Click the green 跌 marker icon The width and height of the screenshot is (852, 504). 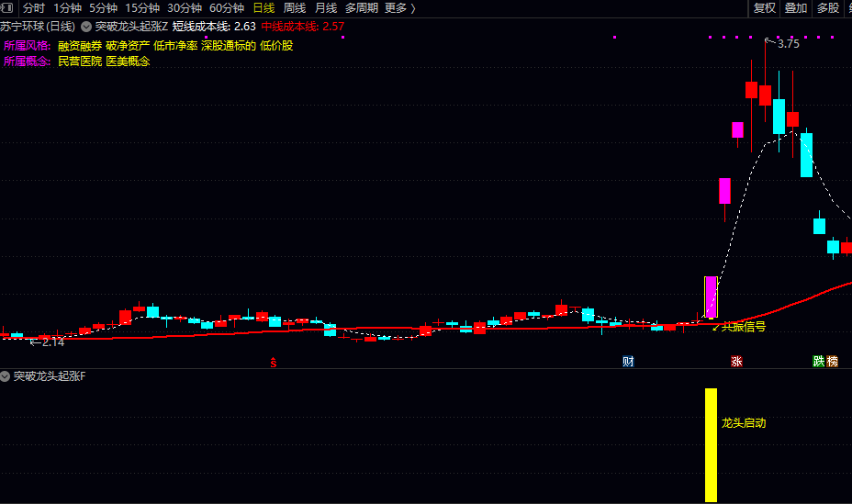pos(818,361)
